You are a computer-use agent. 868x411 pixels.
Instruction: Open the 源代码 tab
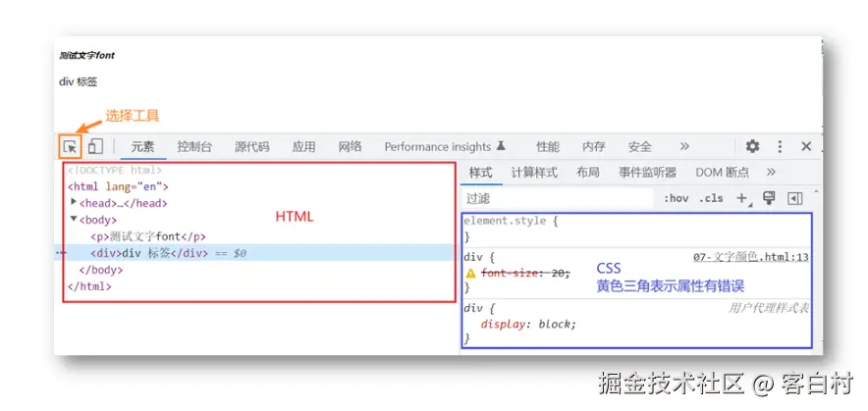(252, 146)
